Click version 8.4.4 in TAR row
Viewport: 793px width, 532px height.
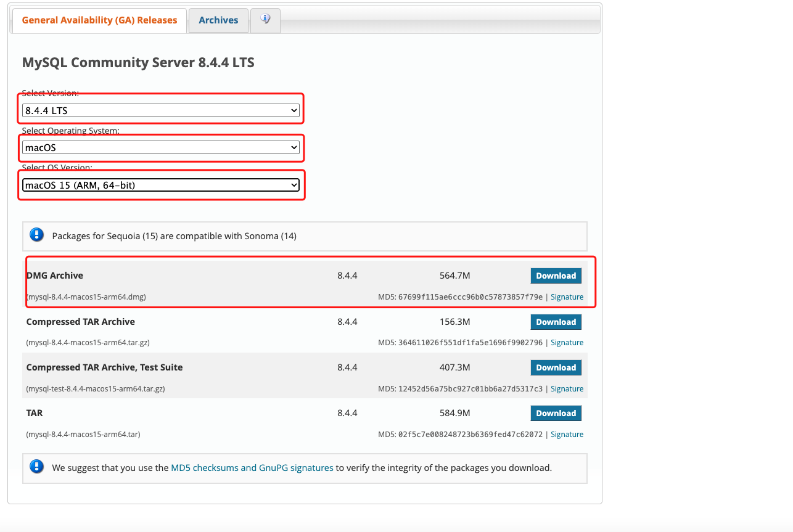(347, 413)
